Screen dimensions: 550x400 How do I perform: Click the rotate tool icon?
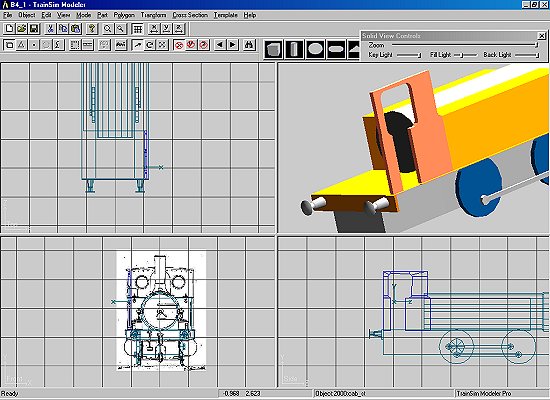pos(150,45)
